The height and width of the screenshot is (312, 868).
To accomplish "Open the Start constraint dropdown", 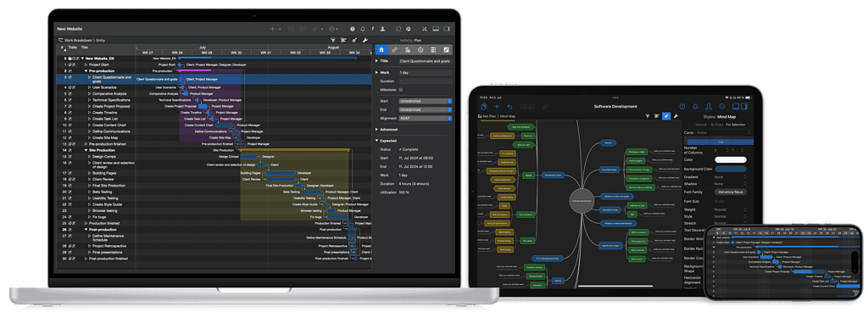I will (x=426, y=101).
